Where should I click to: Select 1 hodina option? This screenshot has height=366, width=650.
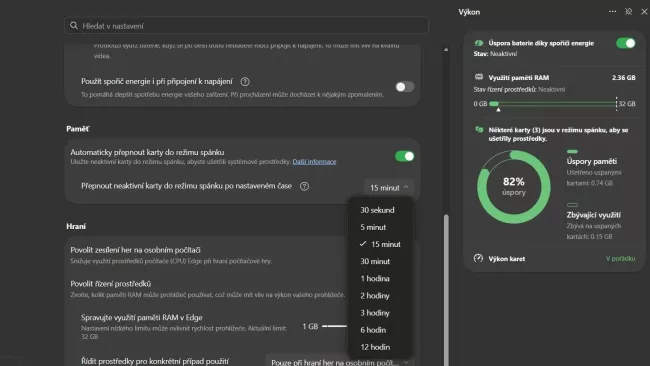coord(381,279)
